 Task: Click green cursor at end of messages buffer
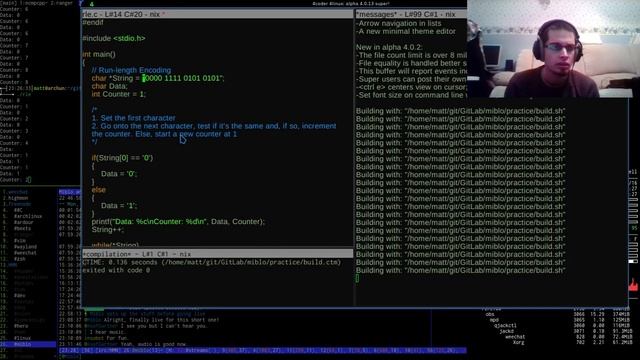pyautogui.click(x=358, y=278)
